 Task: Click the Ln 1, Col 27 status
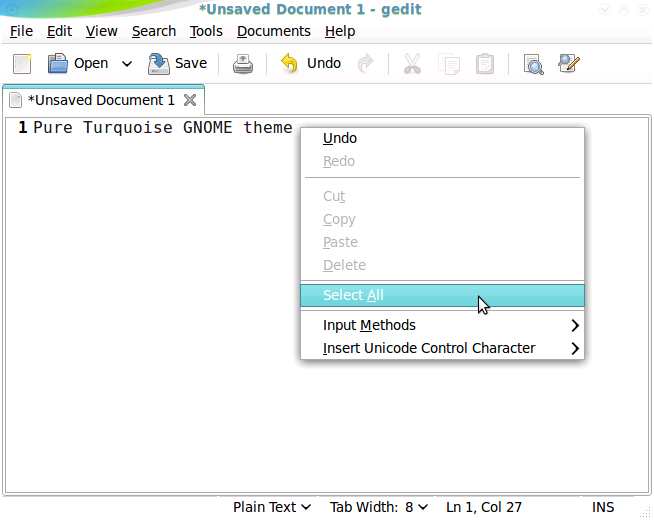[484, 507]
